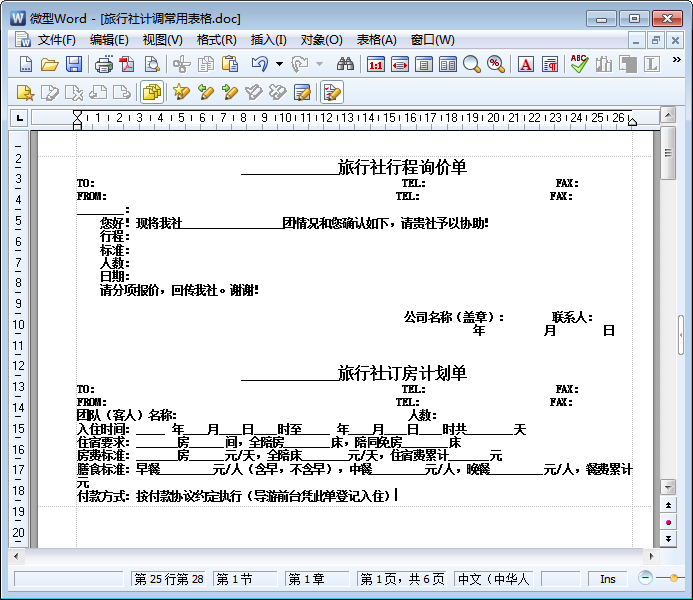Click the new starred document icon
The image size is (693, 600).
click(25, 92)
